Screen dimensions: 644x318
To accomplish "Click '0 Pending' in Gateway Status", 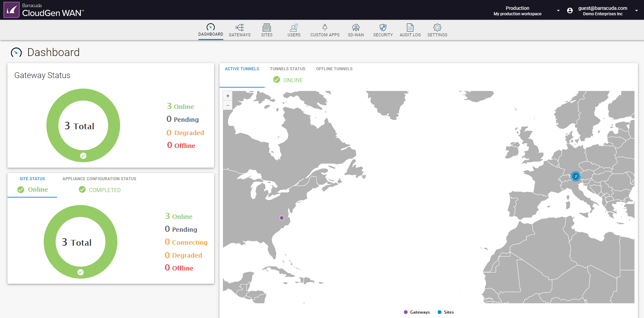I will (x=182, y=119).
